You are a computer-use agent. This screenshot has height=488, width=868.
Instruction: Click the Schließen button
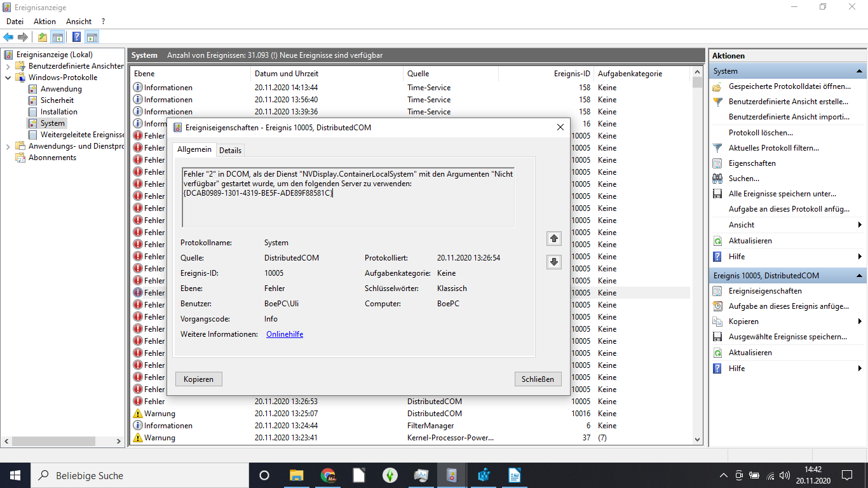point(538,379)
